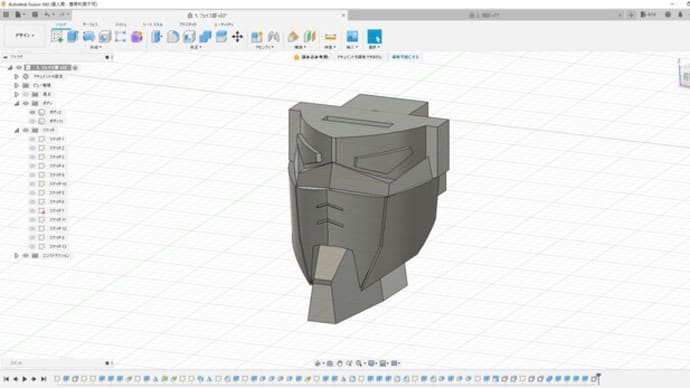
Task: Open Display Settings in navigation bar
Action: point(372,363)
